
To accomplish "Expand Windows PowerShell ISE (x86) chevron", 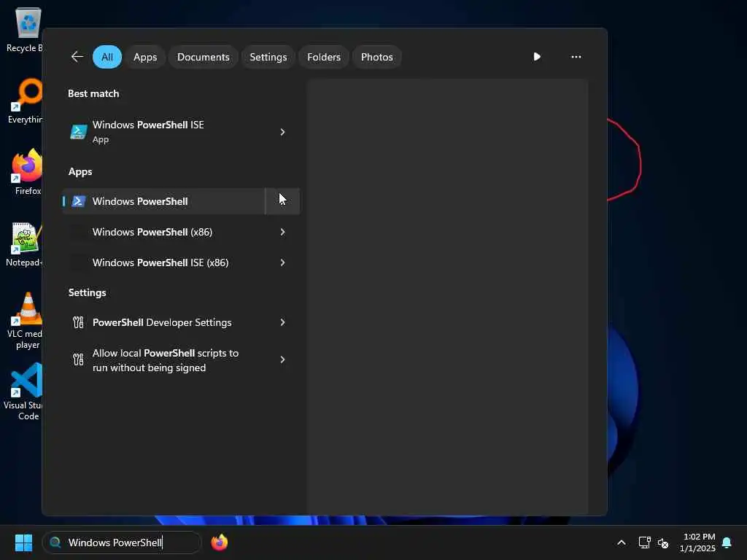I will click(282, 262).
